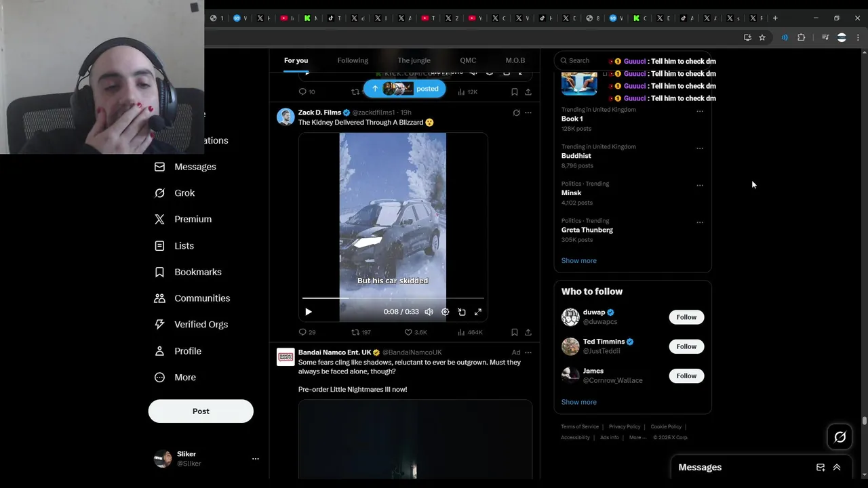View analytics for the 464K views post
The width and height of the screenshot is (868, 488).
tap(470, 332)
